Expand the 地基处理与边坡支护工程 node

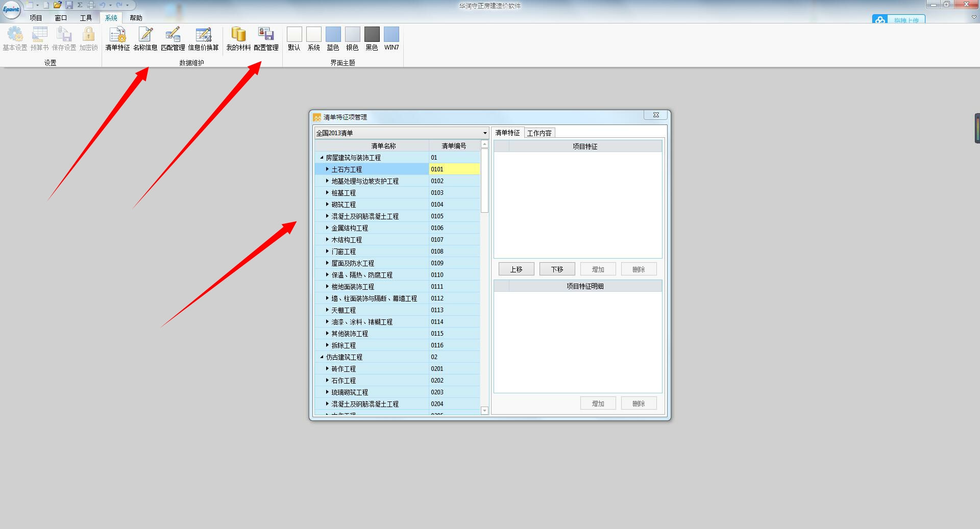coord(327,181)
